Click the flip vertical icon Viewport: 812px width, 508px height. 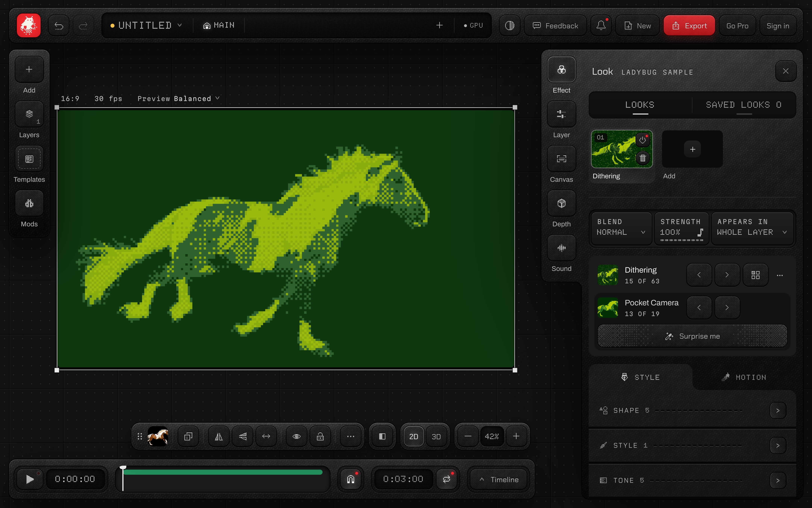pyautogui.click(x=243, y=437)
